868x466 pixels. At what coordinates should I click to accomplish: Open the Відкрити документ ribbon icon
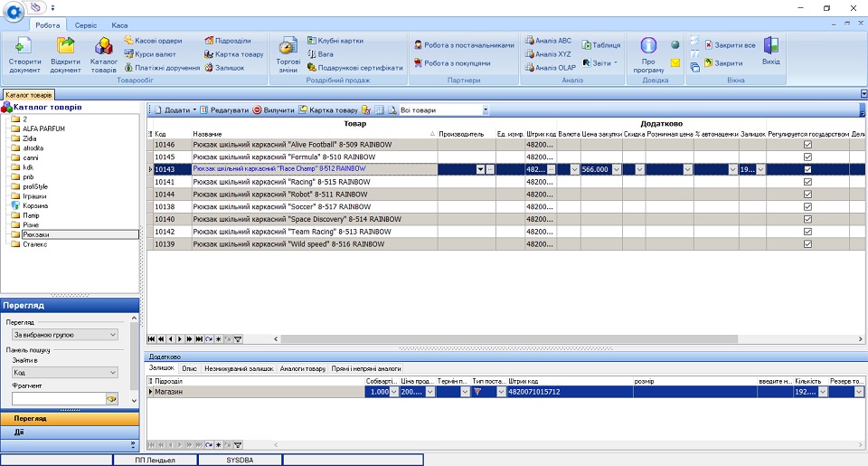pos(65,54)
